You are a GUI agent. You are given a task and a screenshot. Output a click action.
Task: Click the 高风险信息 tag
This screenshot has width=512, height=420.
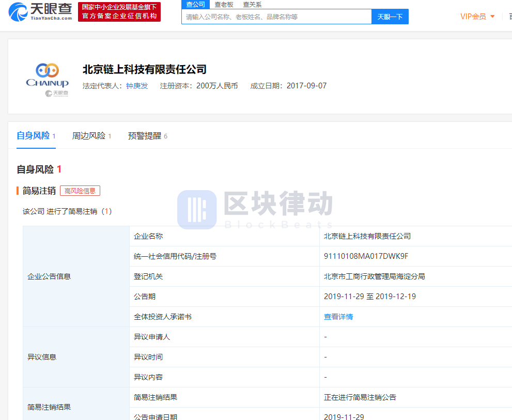click(80, 191)
